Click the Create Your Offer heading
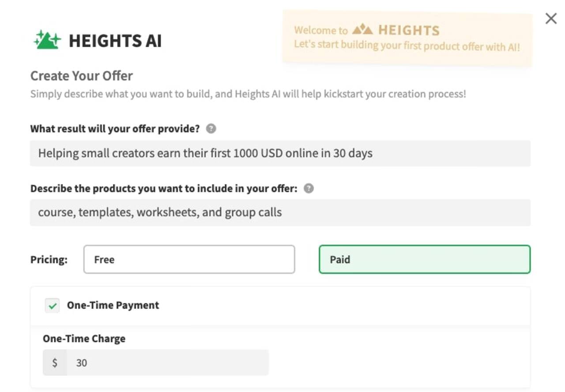The width and height of the screenshot is (565, 392). point(81,76)
